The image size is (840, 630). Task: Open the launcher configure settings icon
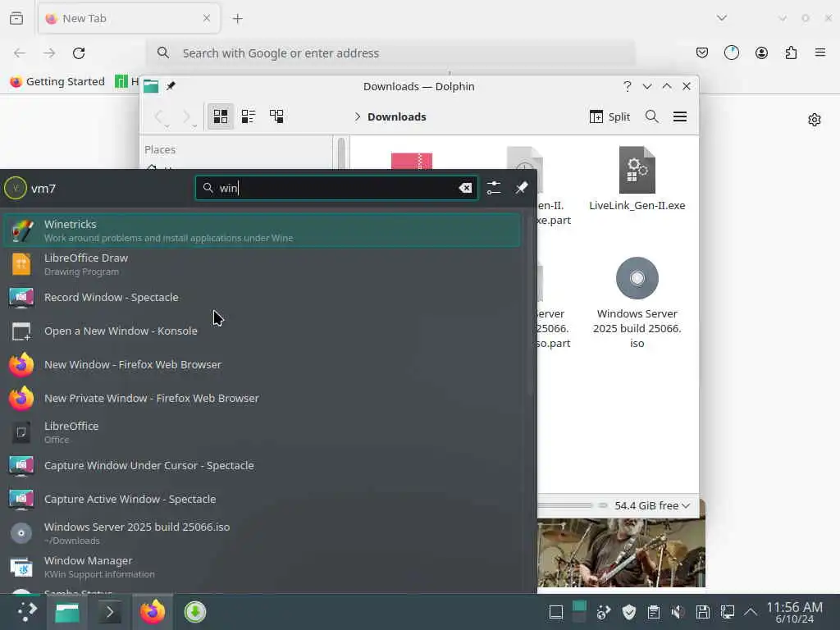point(494,188)
